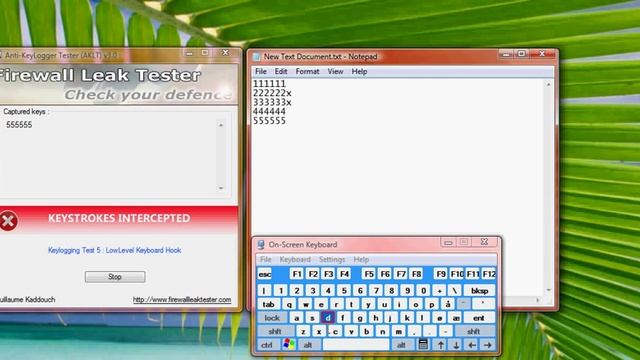Tap the 5 key on On-Screen Keyboard
Screen dimensions: 640x360
click(x=344, y=291)
